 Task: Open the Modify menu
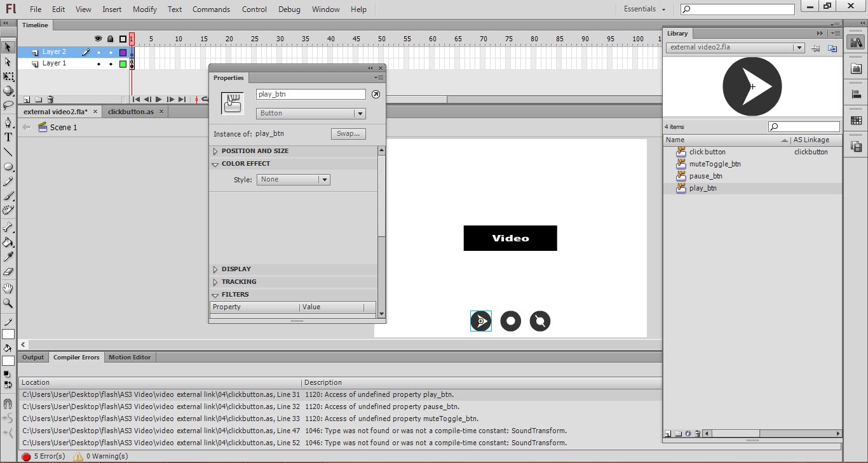click(145, 10)
